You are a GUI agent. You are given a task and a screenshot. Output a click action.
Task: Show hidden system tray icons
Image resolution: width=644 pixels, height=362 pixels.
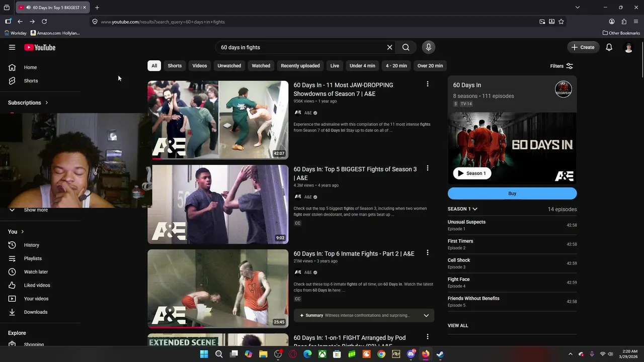click(x=570, y=354)
